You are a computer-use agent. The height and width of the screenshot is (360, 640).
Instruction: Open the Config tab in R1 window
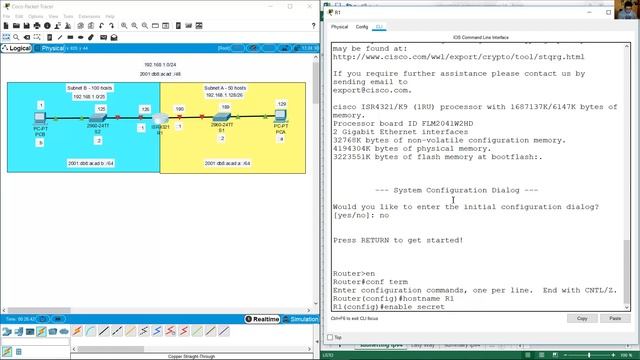point(362,27)
